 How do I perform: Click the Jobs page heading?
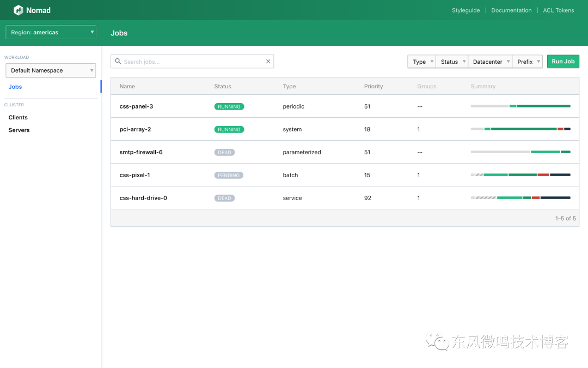(119, 33)
